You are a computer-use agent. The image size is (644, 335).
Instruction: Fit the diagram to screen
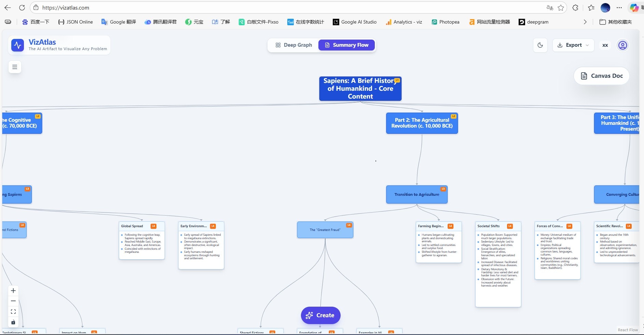click(13, 311)
